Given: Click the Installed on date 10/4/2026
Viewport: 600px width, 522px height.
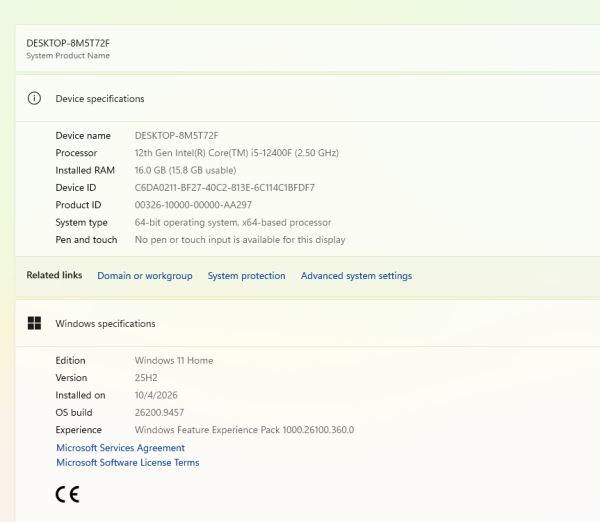Looking at the screenshot, I should pos(156,395).
